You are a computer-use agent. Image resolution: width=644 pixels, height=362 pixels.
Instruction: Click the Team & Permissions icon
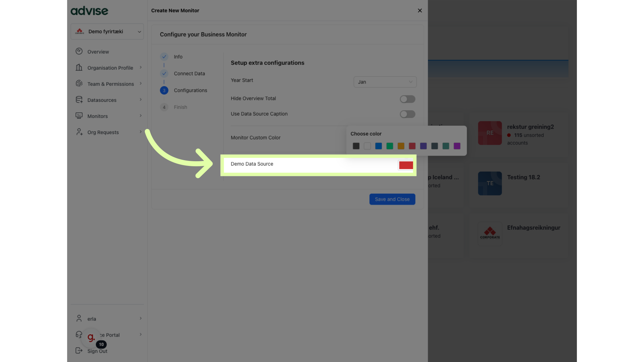(79, 83)
